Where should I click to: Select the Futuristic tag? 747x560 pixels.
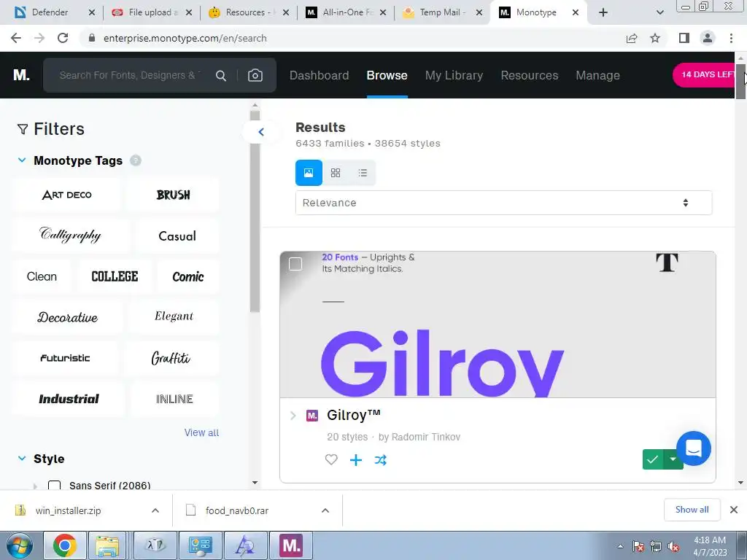(x=65, y=358)
